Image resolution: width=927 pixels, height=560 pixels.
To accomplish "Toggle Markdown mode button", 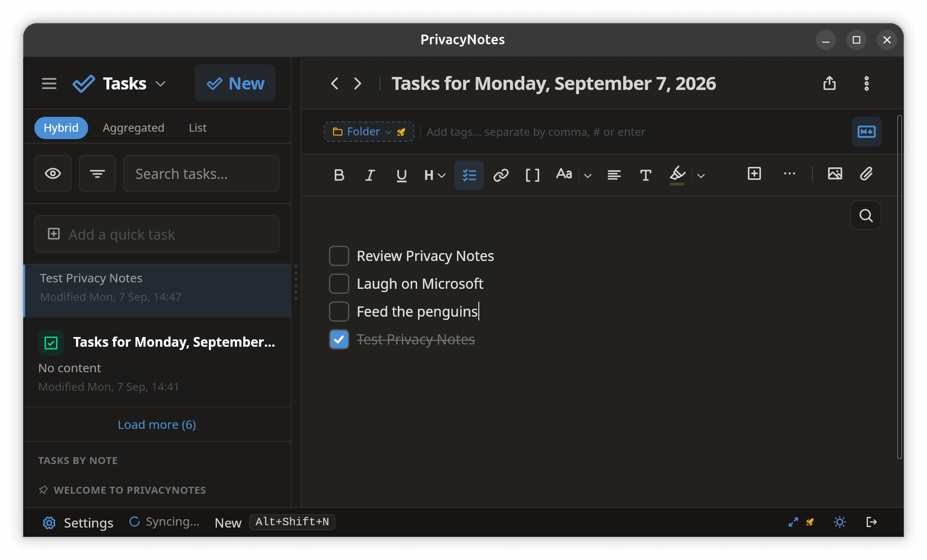I will click(x=866, y=132).
